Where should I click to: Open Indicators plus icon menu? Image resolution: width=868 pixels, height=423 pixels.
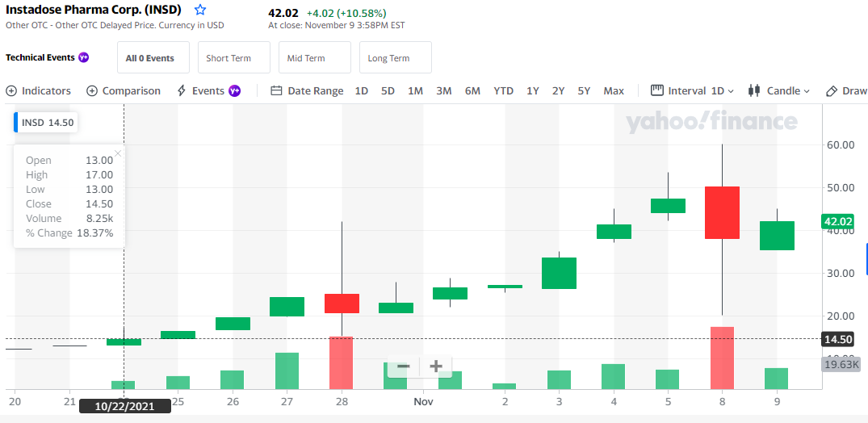click(11, 90)
